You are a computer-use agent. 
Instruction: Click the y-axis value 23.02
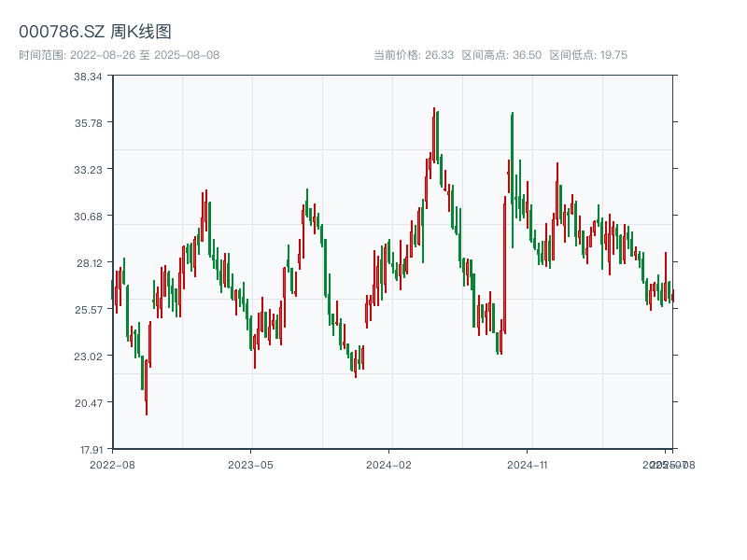[88, 357]
